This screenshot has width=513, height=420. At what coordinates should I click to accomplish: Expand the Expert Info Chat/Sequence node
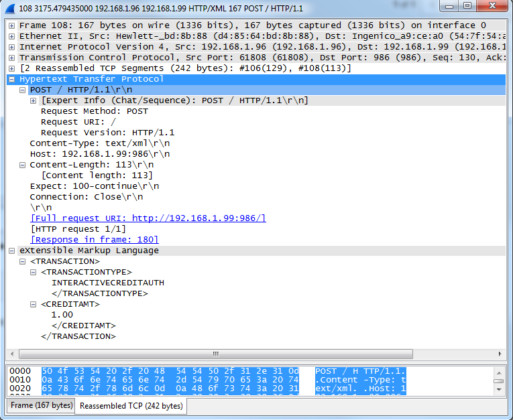pos(33,100)
